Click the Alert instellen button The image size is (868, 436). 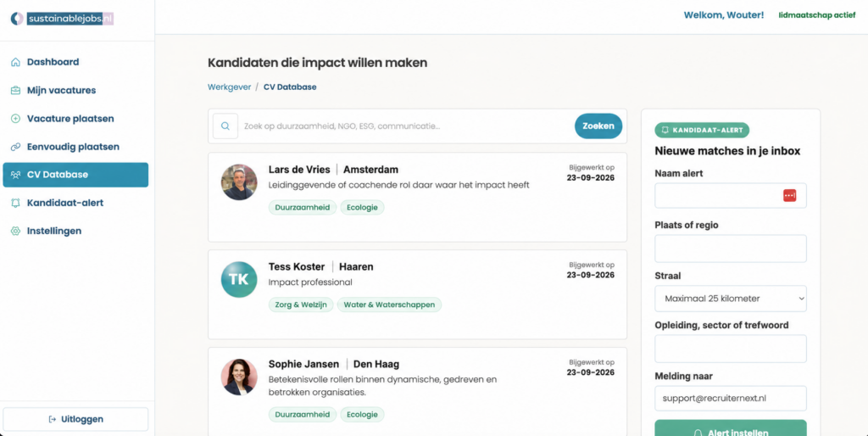pyautogui.click(x=730, y=428)
